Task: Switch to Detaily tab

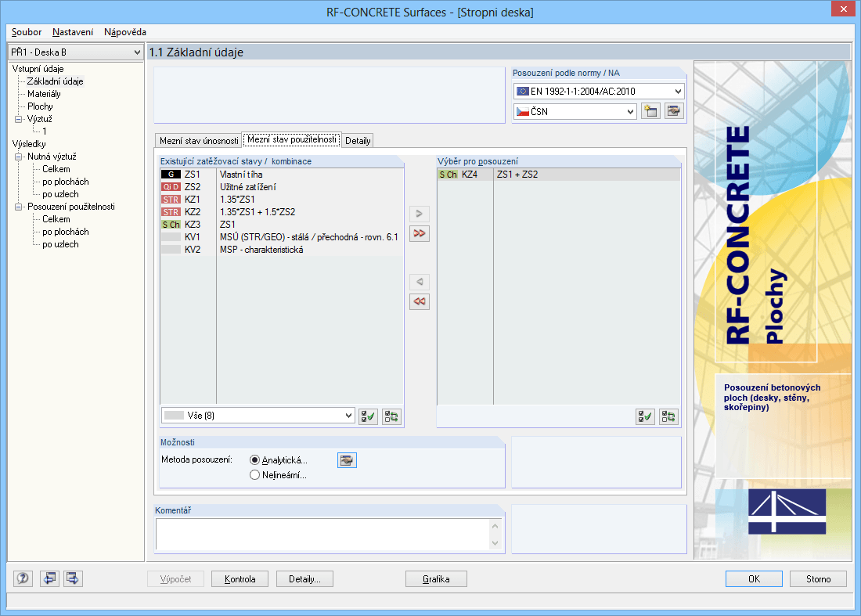Action: pos(358,141)
